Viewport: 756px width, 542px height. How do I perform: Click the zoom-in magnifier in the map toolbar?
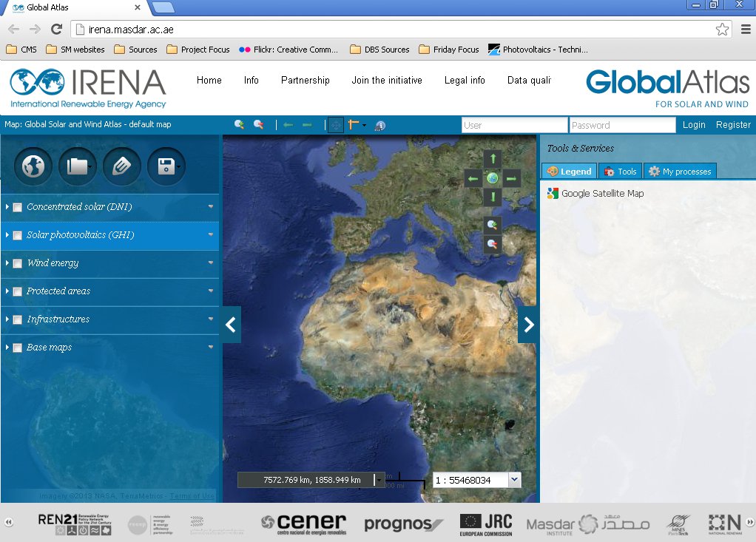239,125
